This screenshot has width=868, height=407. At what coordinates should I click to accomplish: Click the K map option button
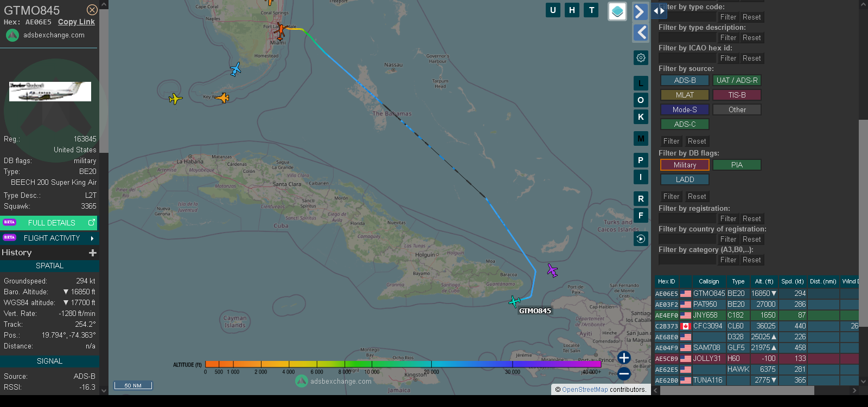pyautogui.click(x=641, y=117)
